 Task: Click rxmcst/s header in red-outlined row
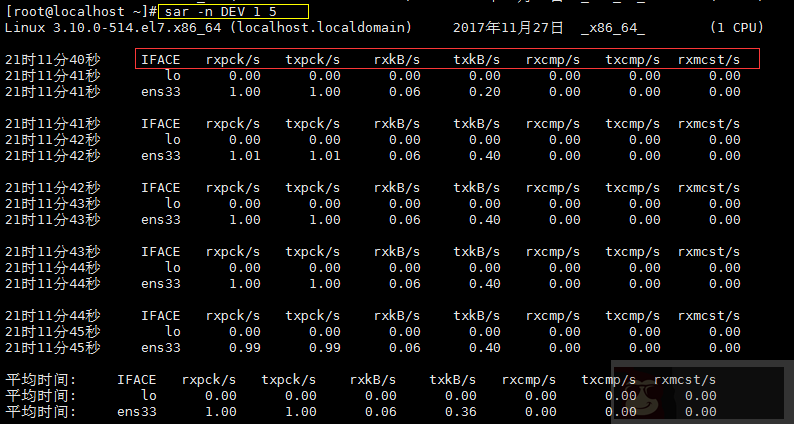709,59
